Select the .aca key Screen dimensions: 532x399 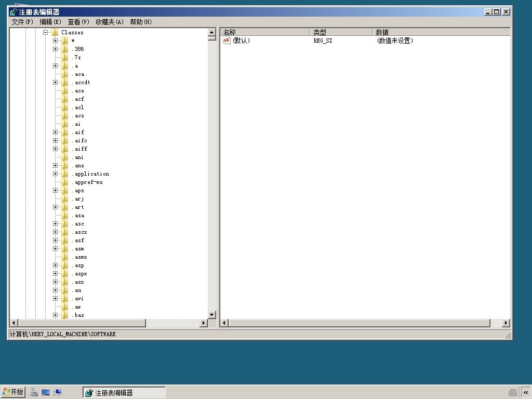tap(78, 74)
